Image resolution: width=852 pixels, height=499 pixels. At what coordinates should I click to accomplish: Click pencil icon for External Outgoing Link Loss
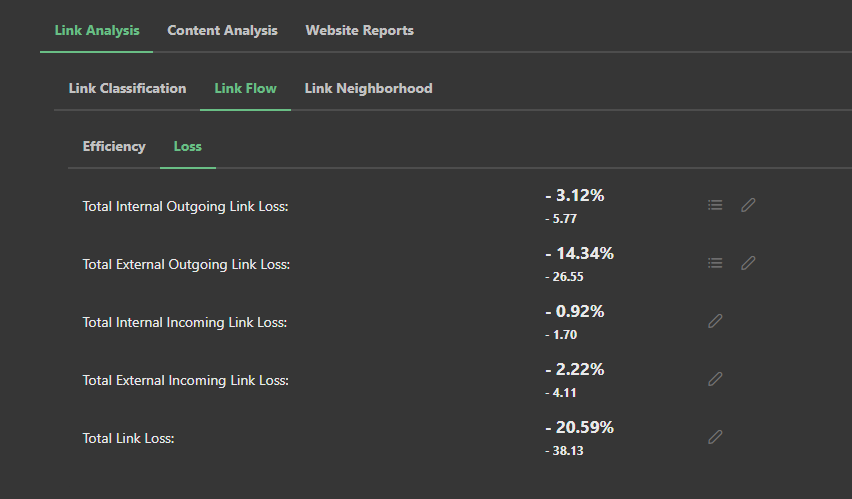748,263
